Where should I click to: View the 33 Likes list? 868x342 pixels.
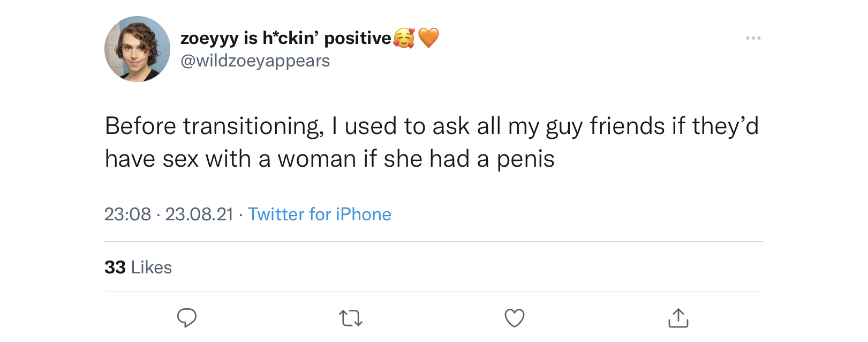[138, 267]
